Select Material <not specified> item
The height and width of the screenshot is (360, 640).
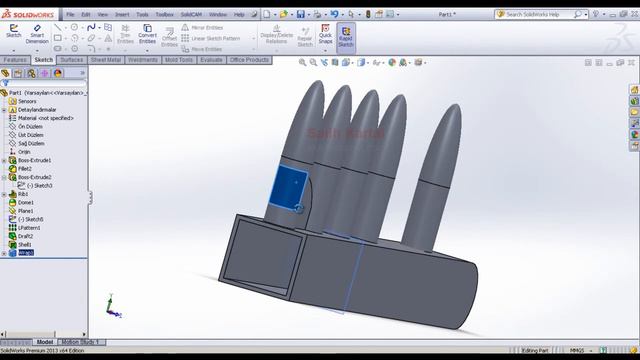tap(46, 118)
